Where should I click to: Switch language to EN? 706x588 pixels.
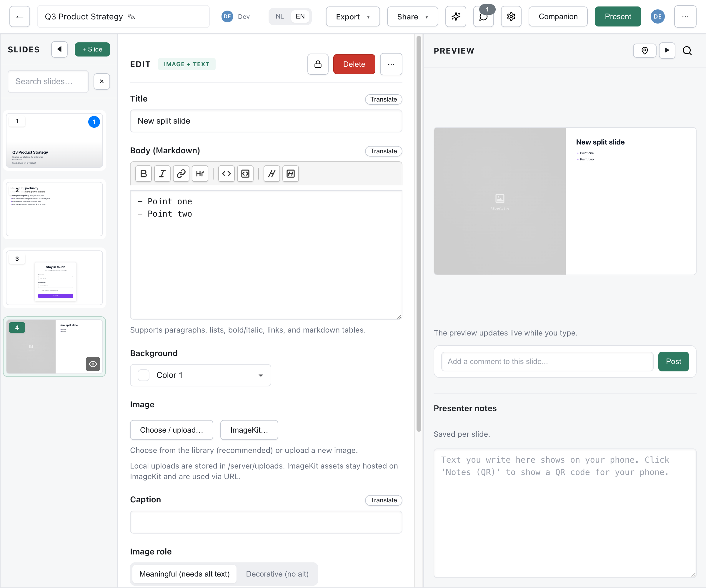click(x=300, y=16)
